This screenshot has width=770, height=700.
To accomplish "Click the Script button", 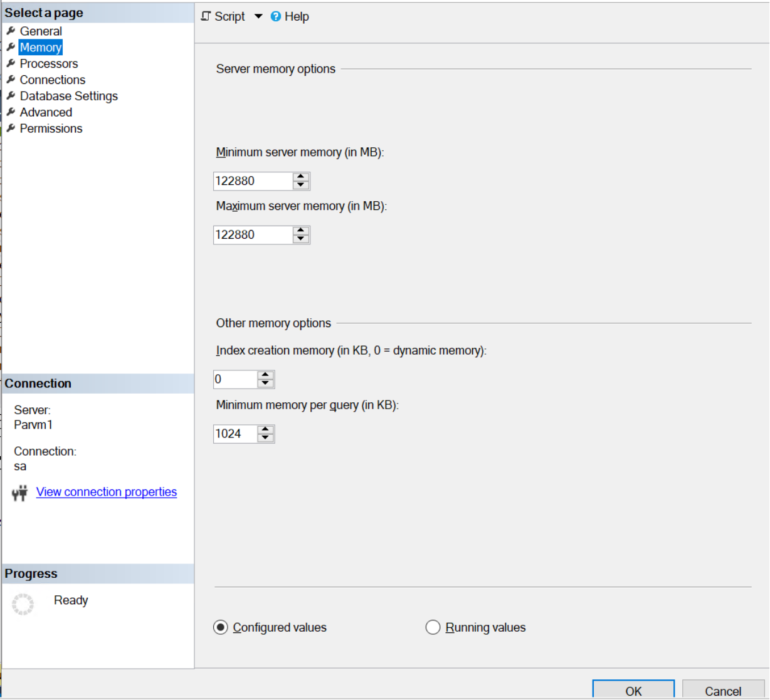I will pyautogui.click(x=223, y=17).
